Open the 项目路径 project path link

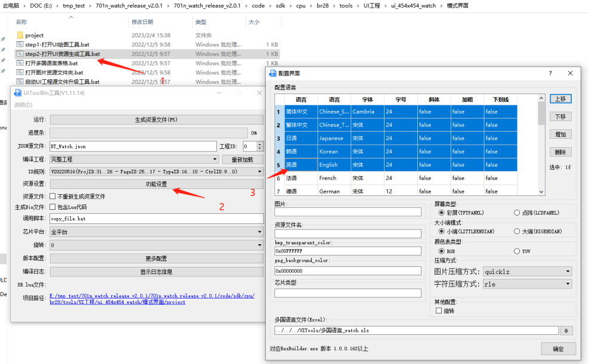pos(152,298)
